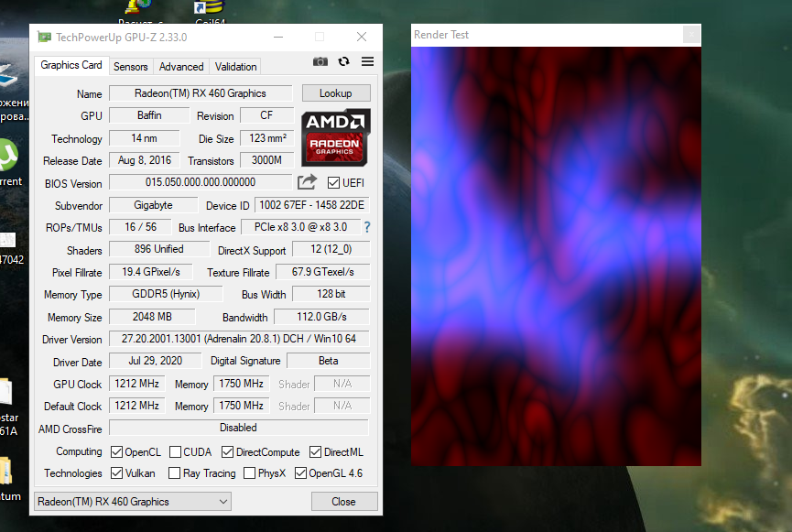Click the refresh arrows icon in GPU-Z
This screenshot has width=792, height=532.
[344, 61]
